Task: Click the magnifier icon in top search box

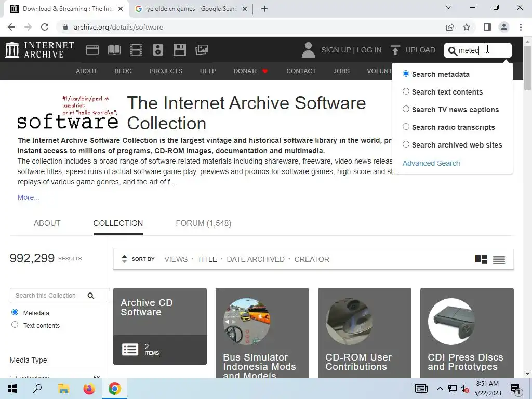Action: point(453,51)
